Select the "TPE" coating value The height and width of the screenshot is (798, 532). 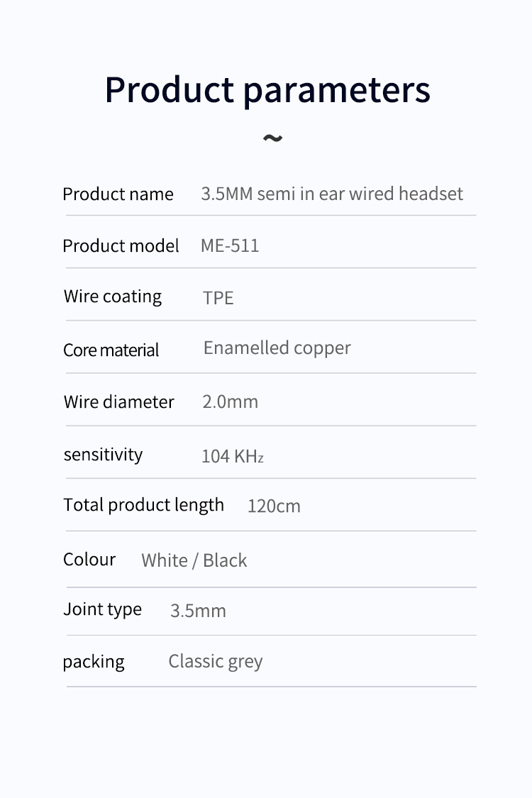pos(218,298)
